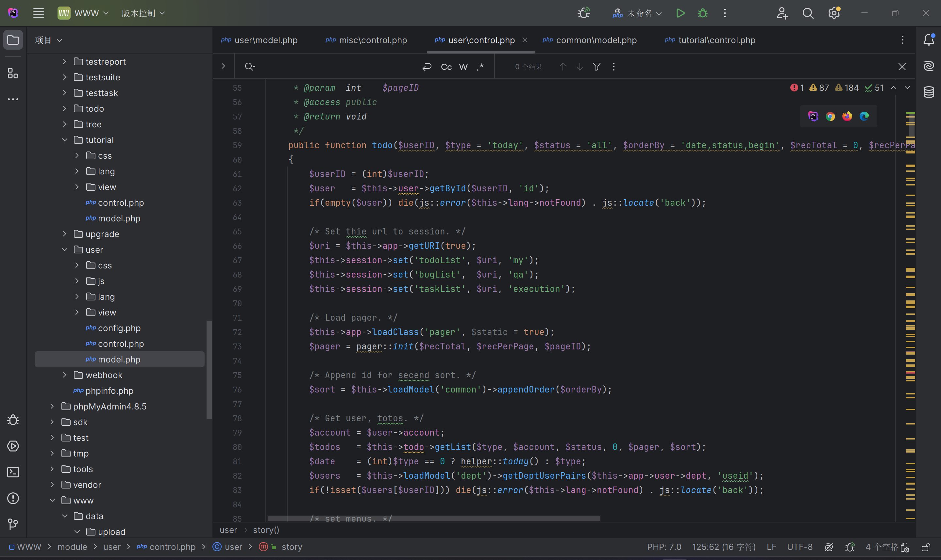Open the Structure tool window icon
The height and width of the screenshot is (560, 941).
(x=13, y=73)
